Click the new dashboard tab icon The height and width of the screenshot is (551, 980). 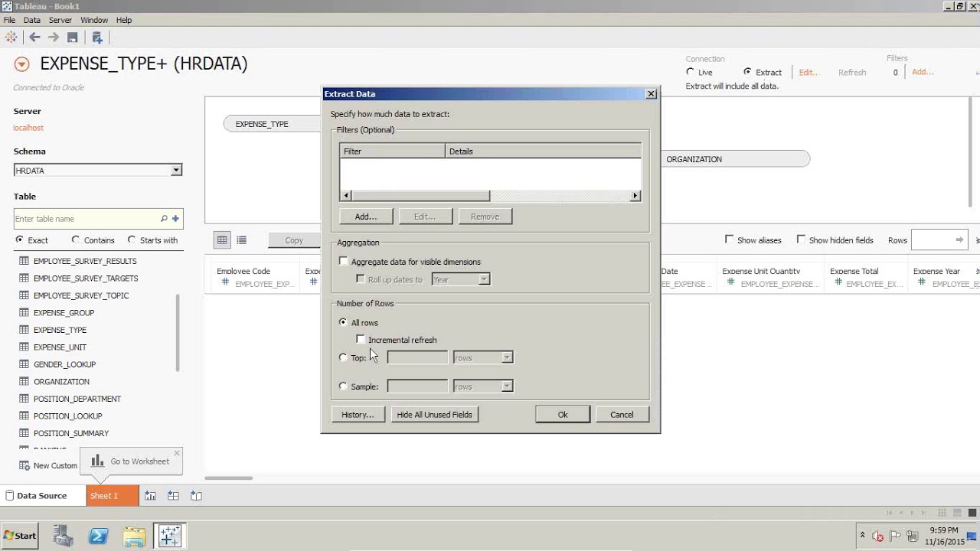[x=173, y=496]
